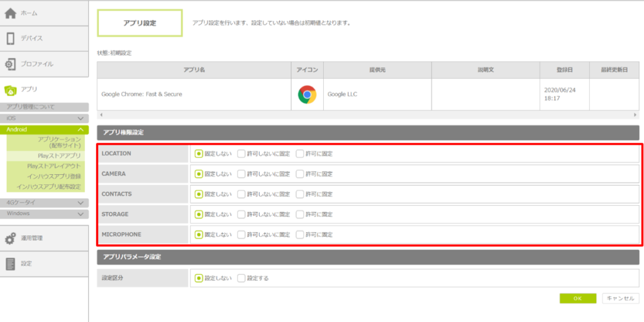Open インハウスアプリ登録 menu item
644x322 pixels.
[x=54, y=176]
